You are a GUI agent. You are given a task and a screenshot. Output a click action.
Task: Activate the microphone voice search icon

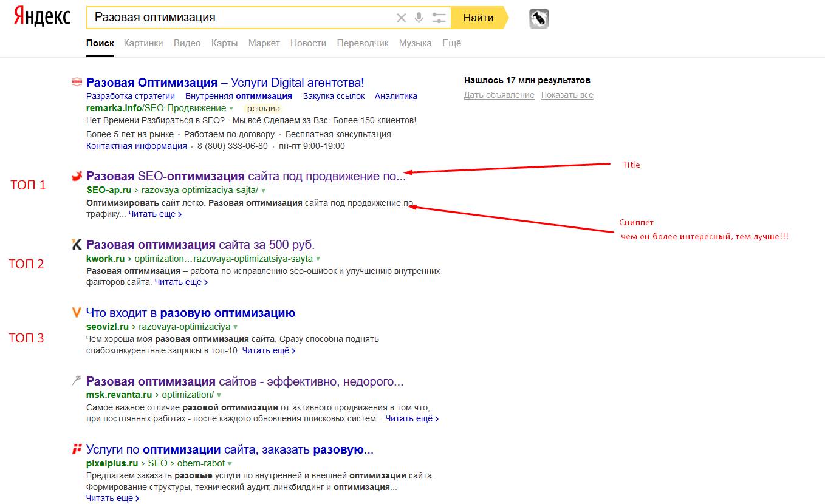pyautogui.click(x=419, y=18)
